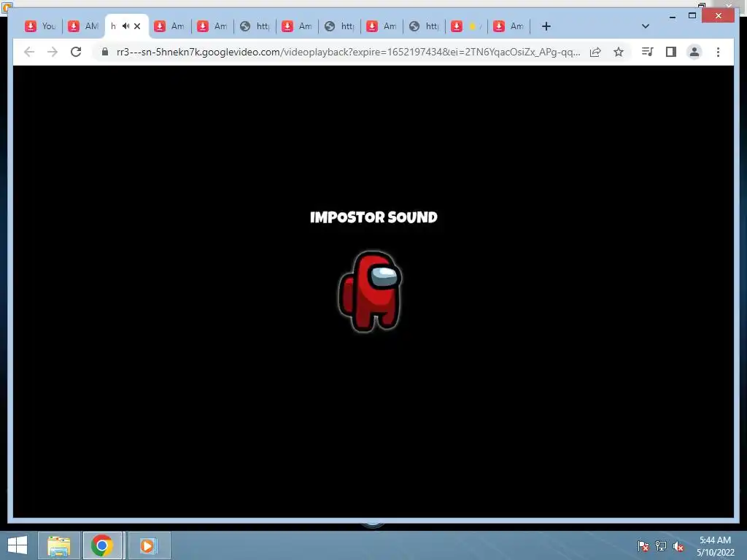Click the muted volume tray icon
This screenshot has width=747, height=560.
pyautogui.click(x=678, y=546)
